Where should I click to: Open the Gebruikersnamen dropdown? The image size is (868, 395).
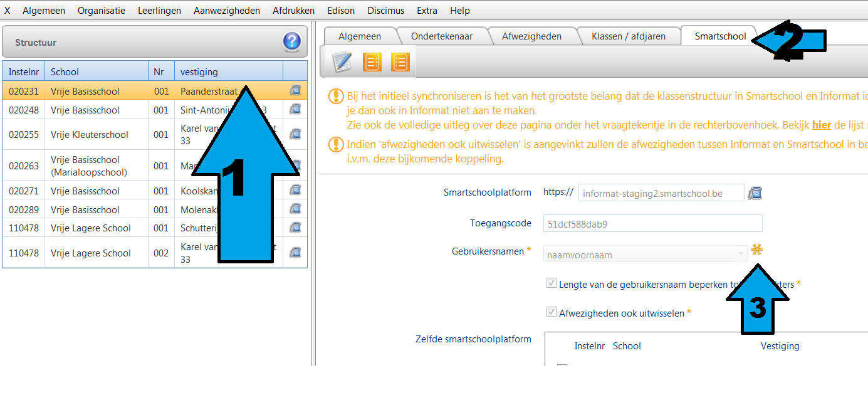pyautogui.click(x=646, y=255)
